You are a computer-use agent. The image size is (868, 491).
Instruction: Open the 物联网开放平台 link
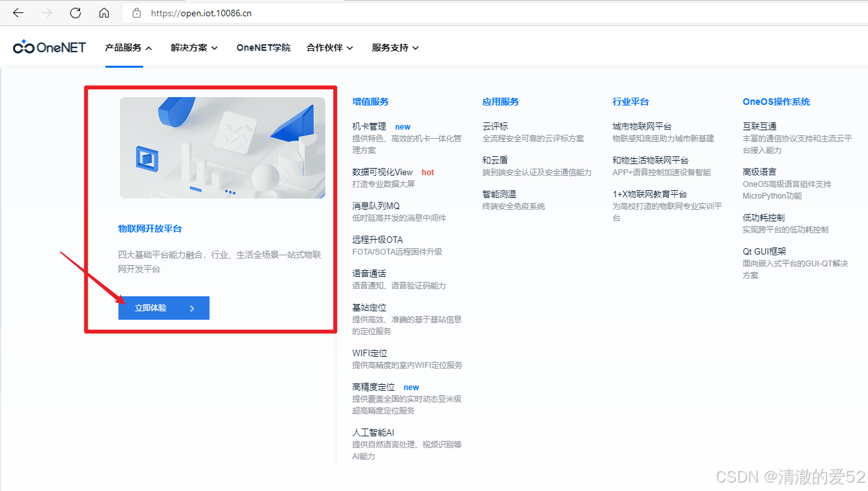pyautogui.click(x=150, y=229)
